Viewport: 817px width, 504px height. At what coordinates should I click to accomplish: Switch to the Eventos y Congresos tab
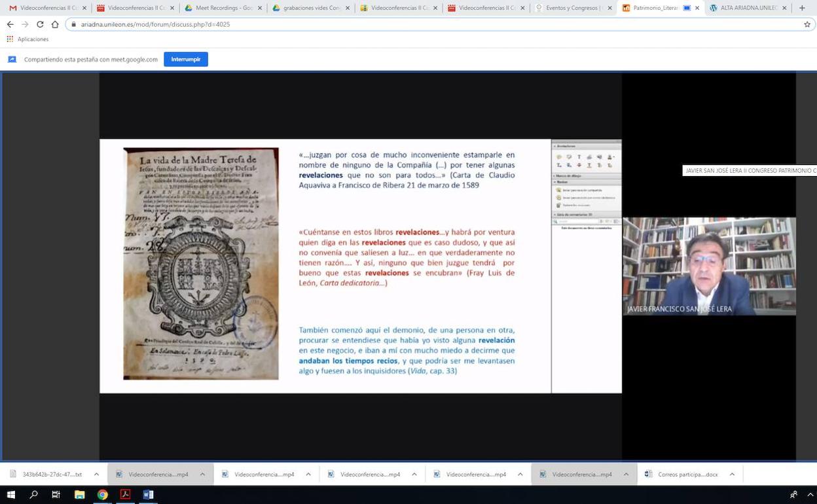573,8
